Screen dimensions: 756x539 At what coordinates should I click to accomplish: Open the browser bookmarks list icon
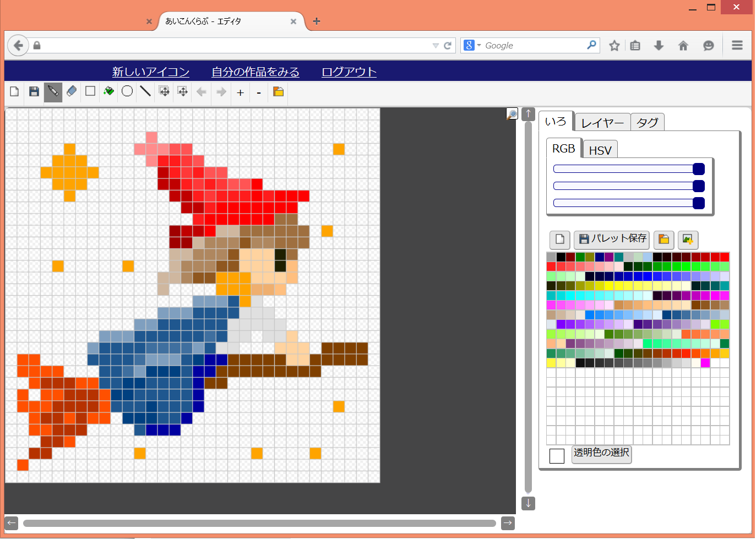point(635,46)
